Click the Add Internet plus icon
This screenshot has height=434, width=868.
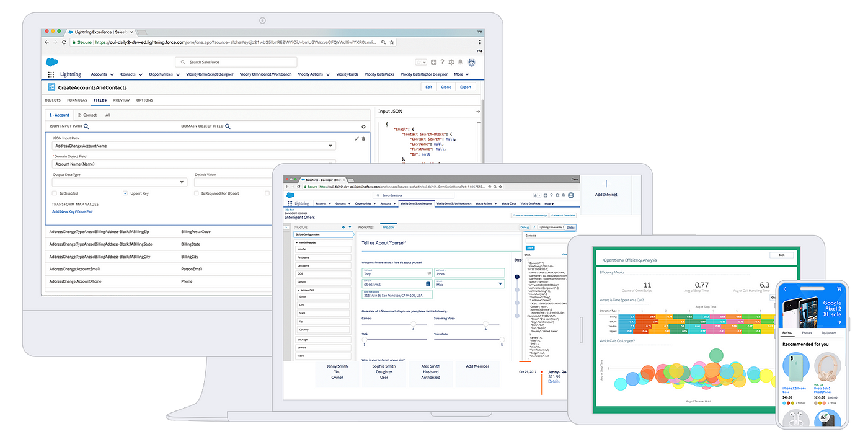click(606, 184)
